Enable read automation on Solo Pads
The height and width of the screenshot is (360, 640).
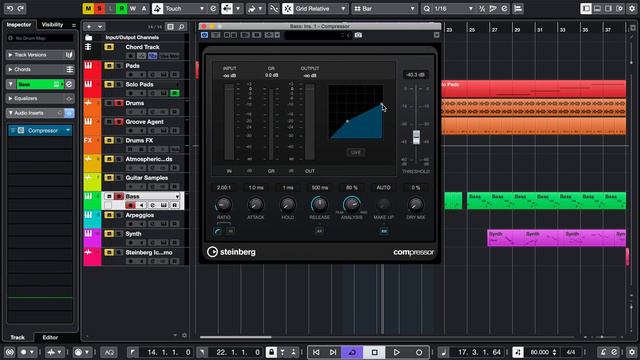click(175, 93)
